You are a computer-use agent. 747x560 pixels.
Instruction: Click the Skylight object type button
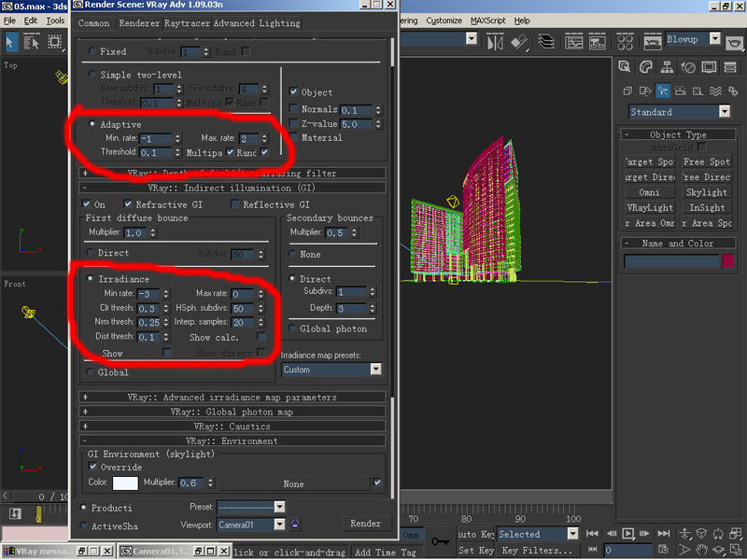[x=707, y=192]
